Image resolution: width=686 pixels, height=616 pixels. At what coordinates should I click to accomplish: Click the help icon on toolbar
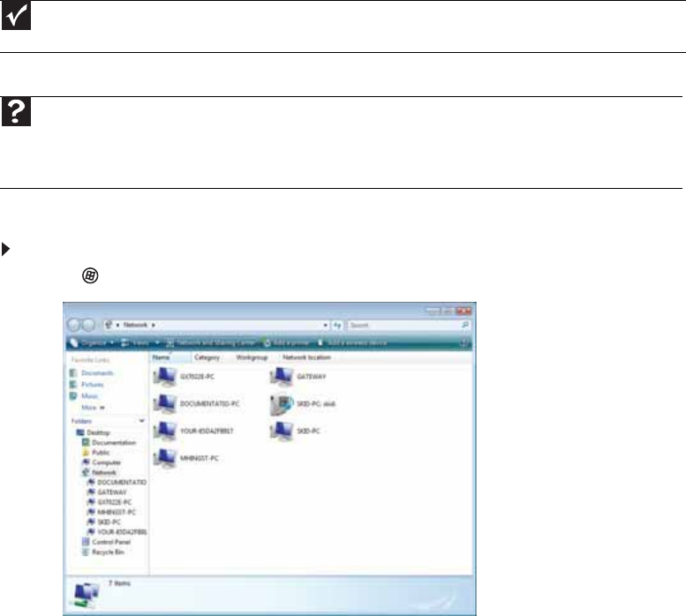click(464, 343)
